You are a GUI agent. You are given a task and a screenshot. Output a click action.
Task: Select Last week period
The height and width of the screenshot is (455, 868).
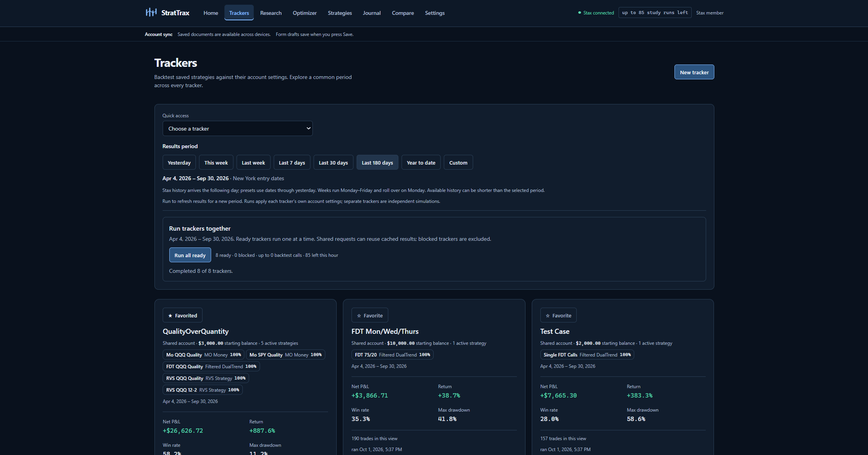tap(253, 163)
